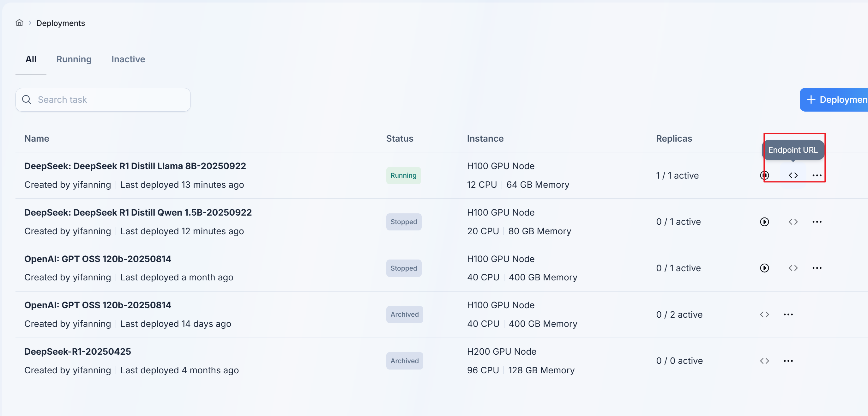This screenshot has width=868, height=416.
Task: Switch to the Inactive tab
Action: click(128, 59)
